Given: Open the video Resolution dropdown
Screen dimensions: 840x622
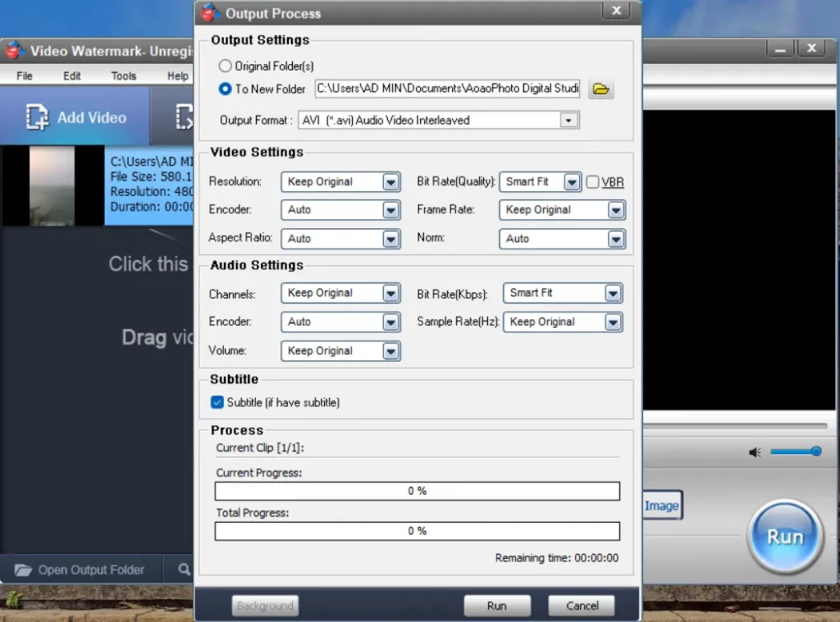Looking at the screenshot, I should (390, 182).
